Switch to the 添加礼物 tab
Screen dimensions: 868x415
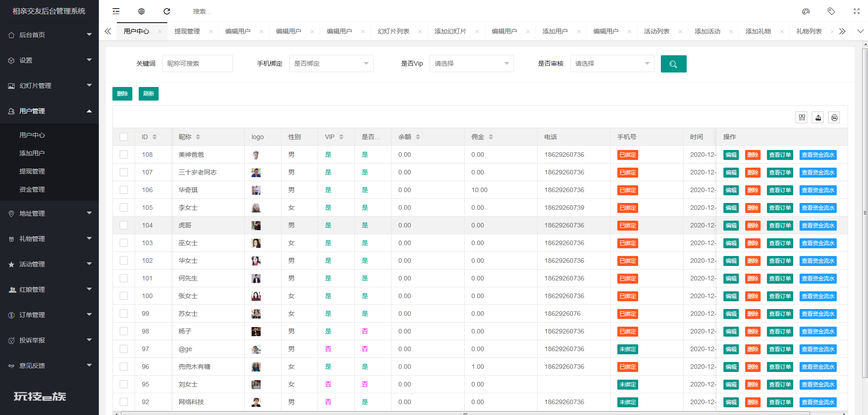pyautogui.click(x=758, y=31)
